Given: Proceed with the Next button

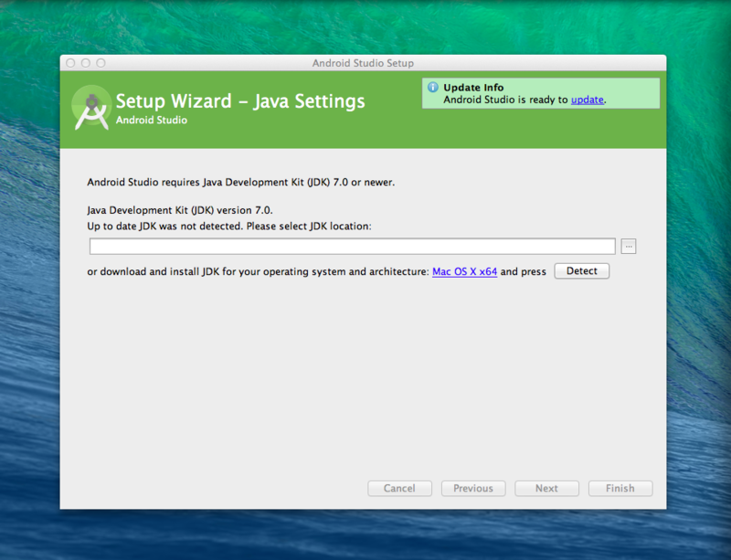Looking at the screenshot, I should coord(546,488).
